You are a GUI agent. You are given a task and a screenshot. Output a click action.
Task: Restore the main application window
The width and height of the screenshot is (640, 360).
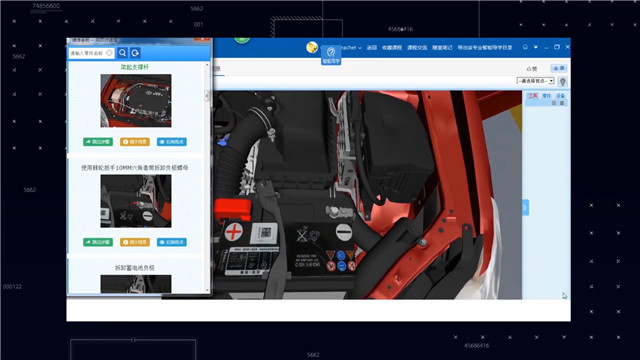557,47
